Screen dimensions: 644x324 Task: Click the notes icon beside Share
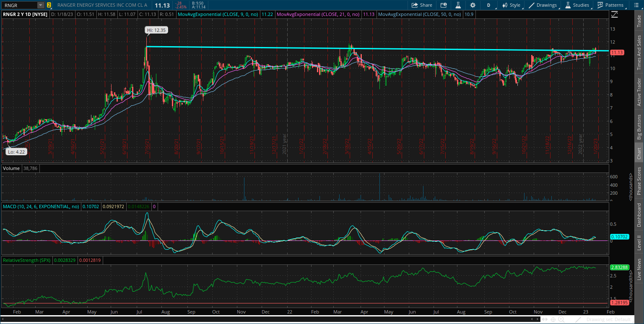click(444, 5)
